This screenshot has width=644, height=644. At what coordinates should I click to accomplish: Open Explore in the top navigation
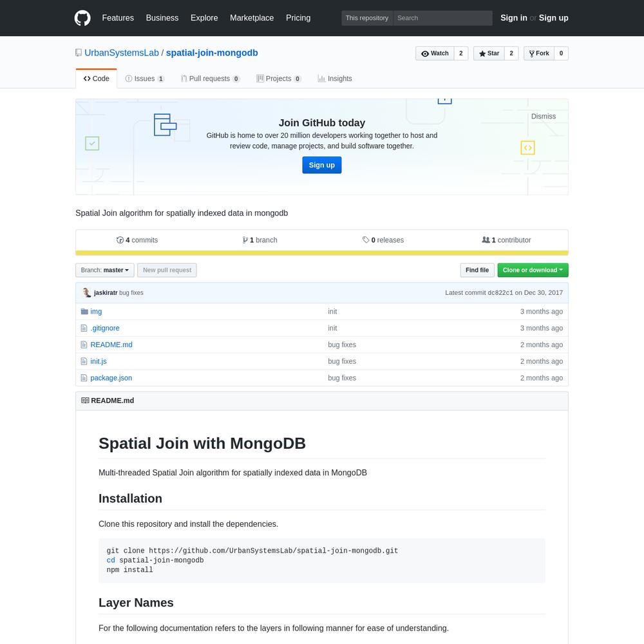[204, 18]
